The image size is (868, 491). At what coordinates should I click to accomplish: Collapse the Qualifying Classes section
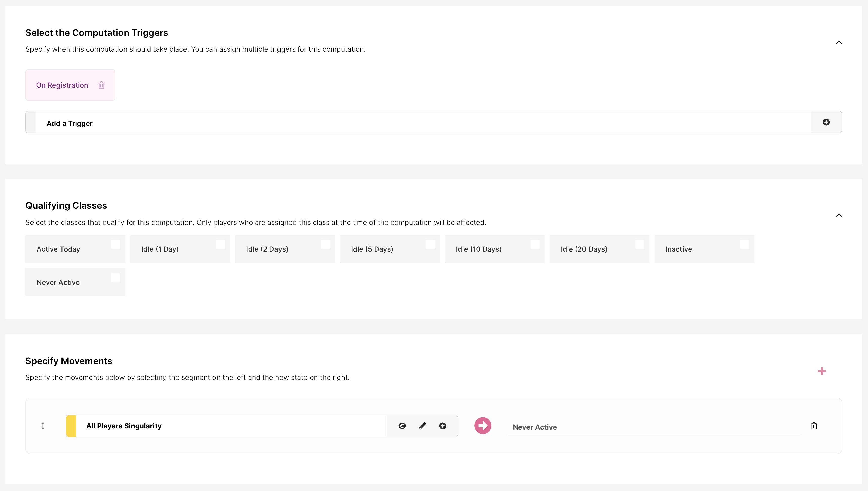839,215
